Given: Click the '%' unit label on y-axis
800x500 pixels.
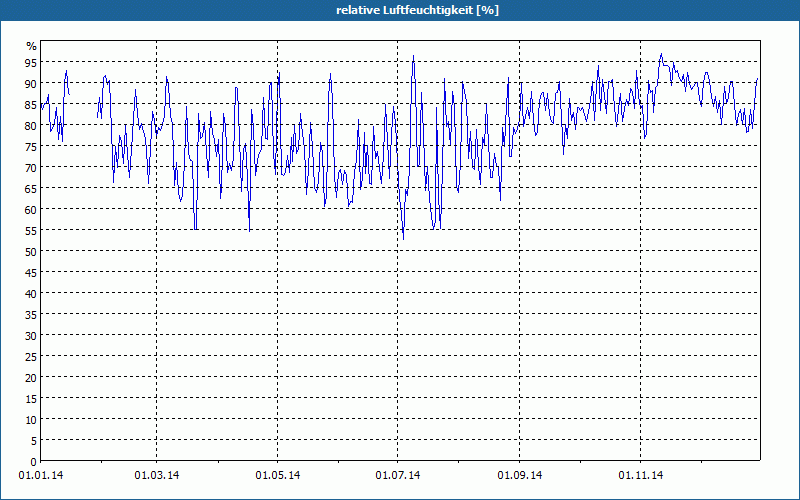Looking at the screenshot, I should tap(32, 46).
